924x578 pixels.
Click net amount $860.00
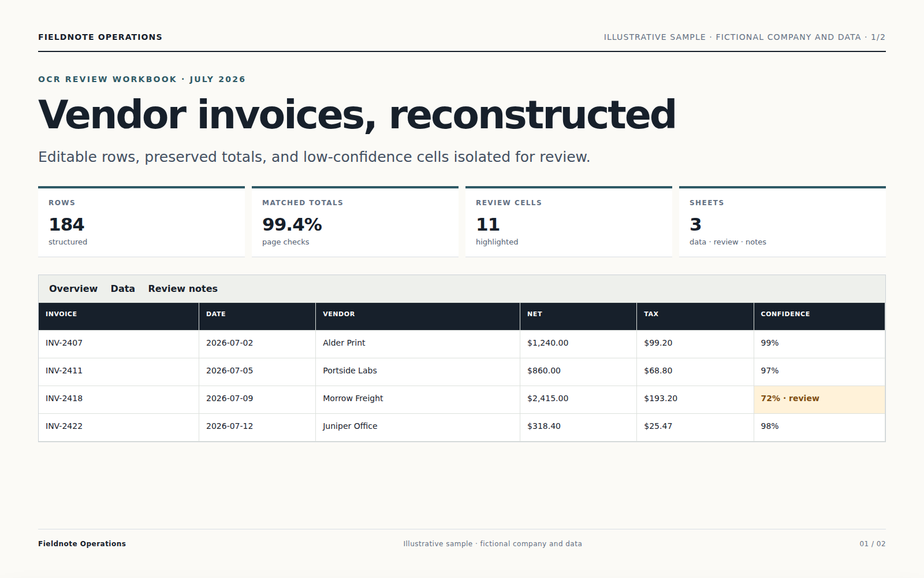coord(579,372)
